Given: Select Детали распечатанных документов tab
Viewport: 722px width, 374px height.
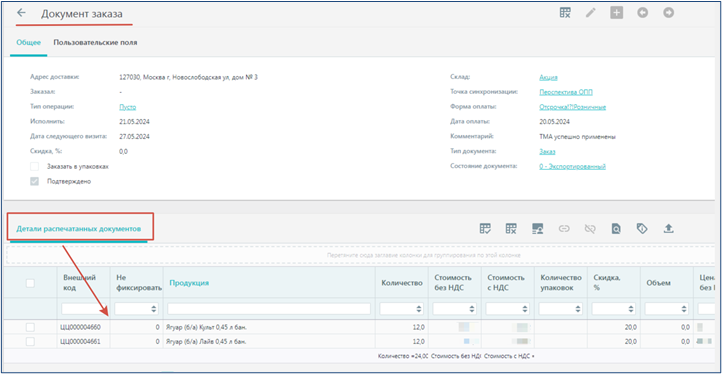Looking at the screenshot, I should pos(79,228).
